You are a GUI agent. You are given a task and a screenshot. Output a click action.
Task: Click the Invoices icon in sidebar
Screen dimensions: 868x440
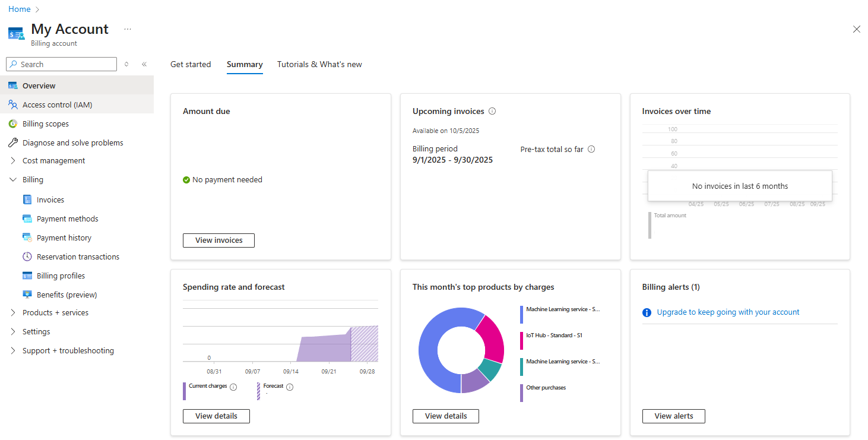(x=27, y=200)
